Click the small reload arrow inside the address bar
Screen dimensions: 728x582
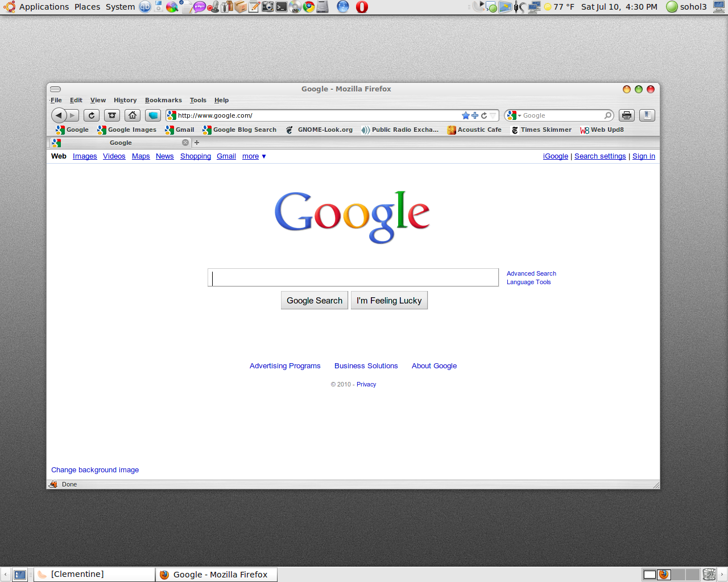484,115
